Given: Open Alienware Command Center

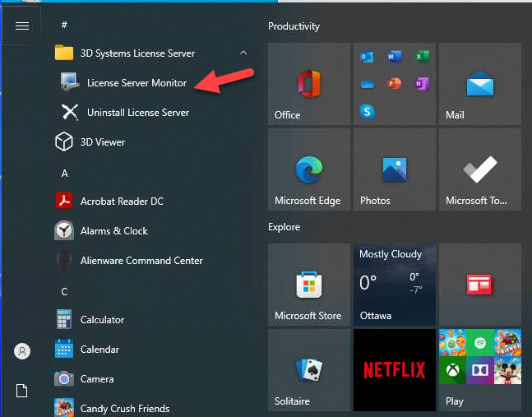Looking at the screenshot, I should click(x=141, y=260).
